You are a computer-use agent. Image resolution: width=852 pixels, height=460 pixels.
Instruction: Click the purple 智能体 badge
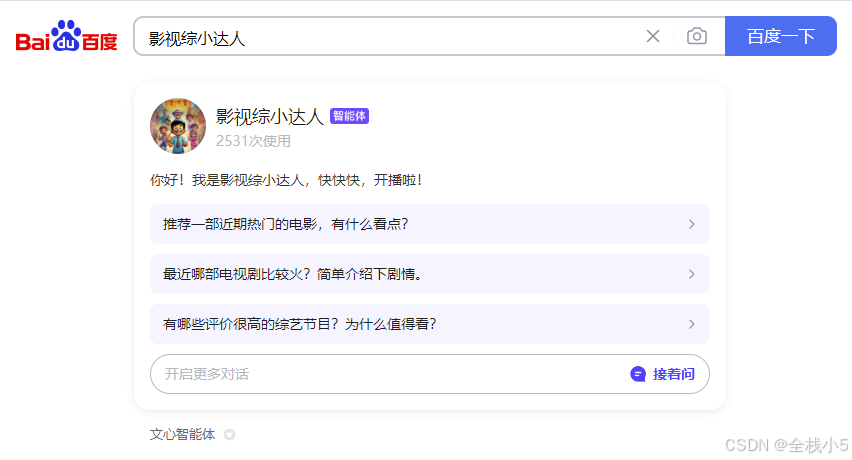(349, 116)
